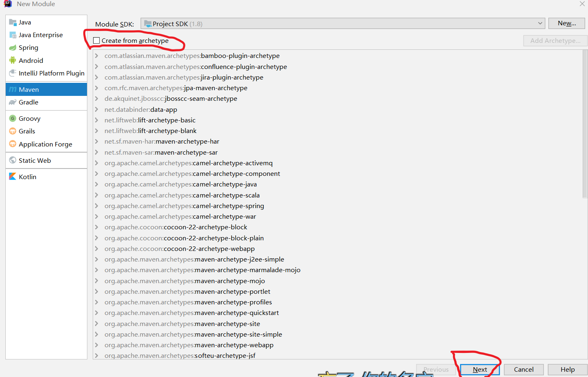Select maven-archetype-har row
Screen dimensions: 588x377
337,141
